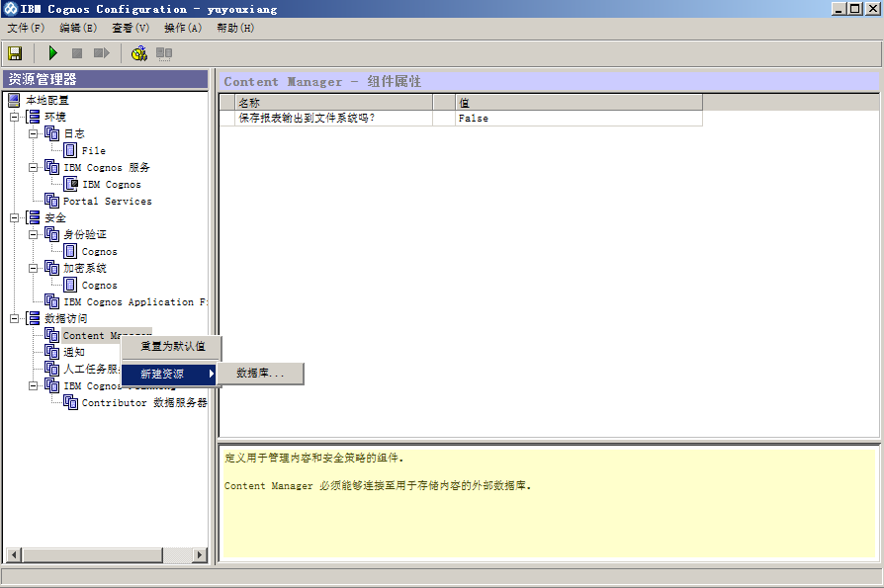
Task: Click the Portal Services node icon
Action: pyautogui.click(x=51, y=201)
